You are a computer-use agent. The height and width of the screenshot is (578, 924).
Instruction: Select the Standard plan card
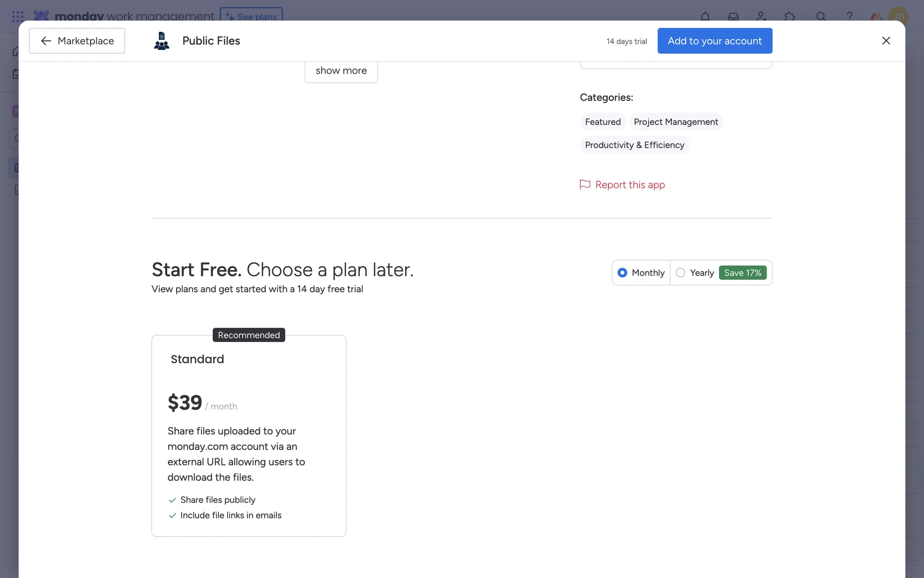point(249,436)
